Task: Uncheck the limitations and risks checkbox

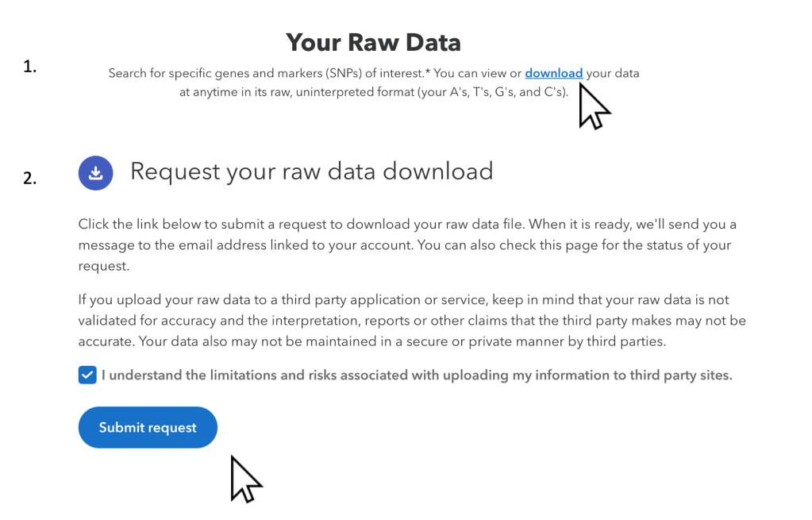Action: coord(87,375)
